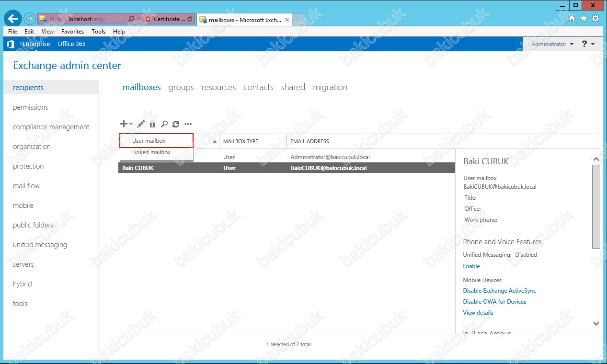The image size is (607, 364).
Task: Sort by EMAIL ADDRESS column header
Action: (x=370, y=141)
